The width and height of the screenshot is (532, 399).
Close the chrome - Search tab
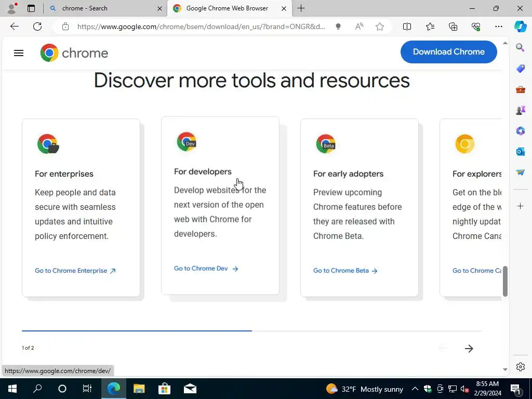coord(159,8)
